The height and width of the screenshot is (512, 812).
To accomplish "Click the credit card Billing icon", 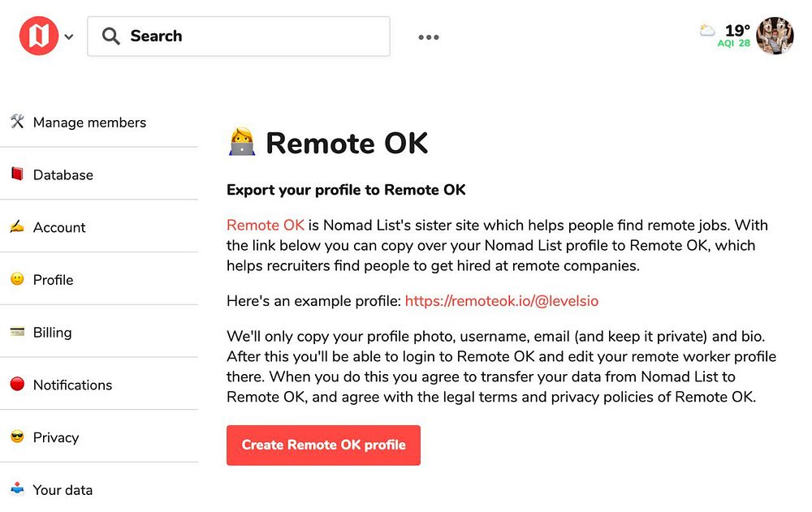I will tap(17, 332).
